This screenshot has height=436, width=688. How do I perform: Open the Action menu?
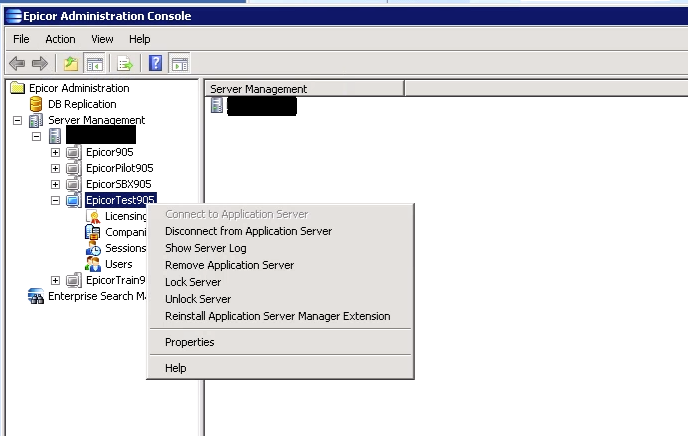[x=60, y=39]
